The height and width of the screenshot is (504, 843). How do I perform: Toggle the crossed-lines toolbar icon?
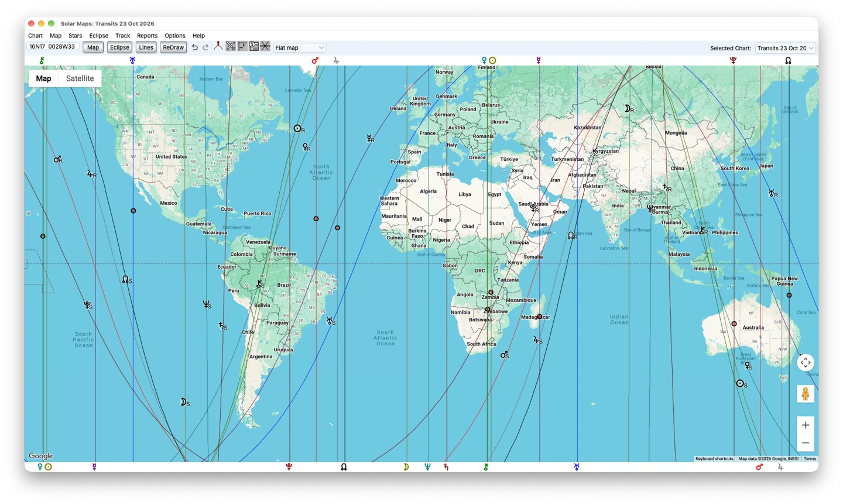click(231, 46)
